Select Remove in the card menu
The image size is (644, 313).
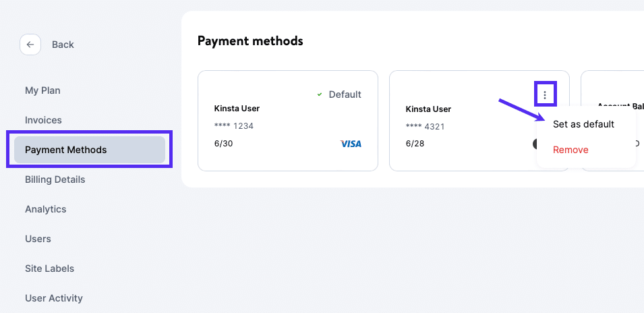[x=570, y=150]
